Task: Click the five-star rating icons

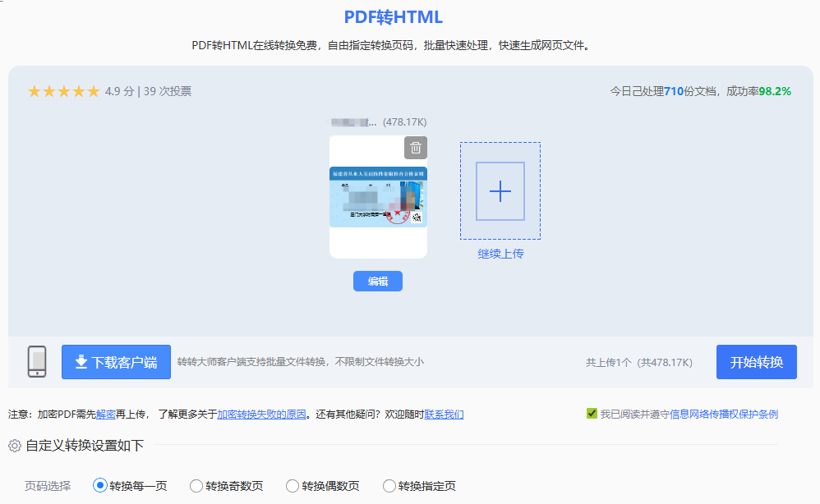Action: [x=63, y=91]
